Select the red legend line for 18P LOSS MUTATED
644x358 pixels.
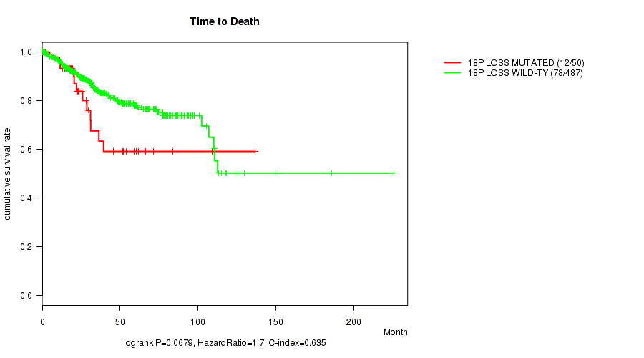click(x=452, y=63)
